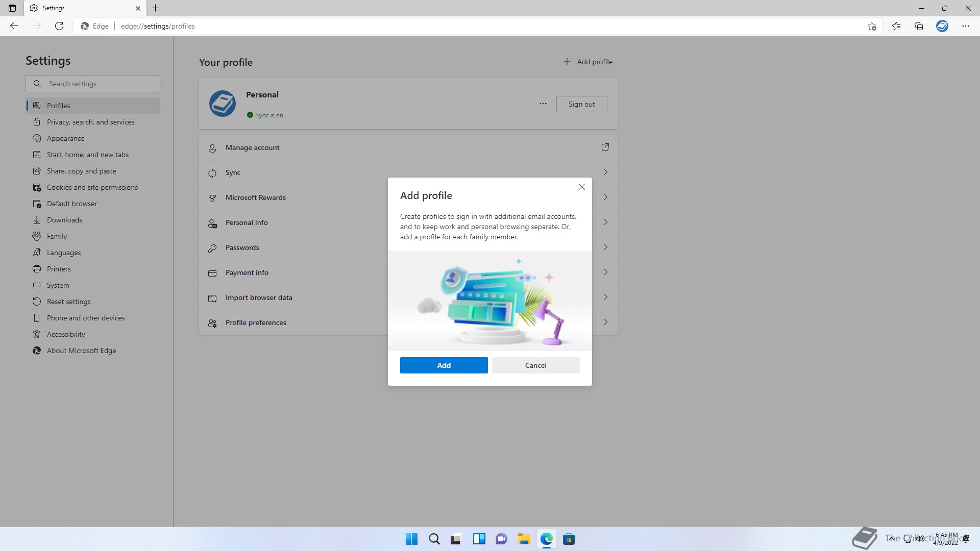Open System settings
The width and height of the screenshot is (980, 551).
[93, 285]
